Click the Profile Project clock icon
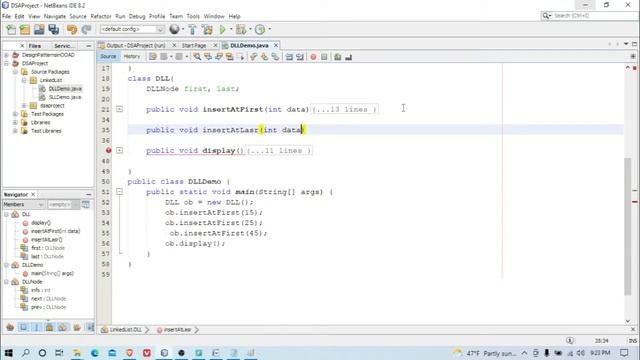The width and height of the screenshot is (640, 360). (260, 29)
